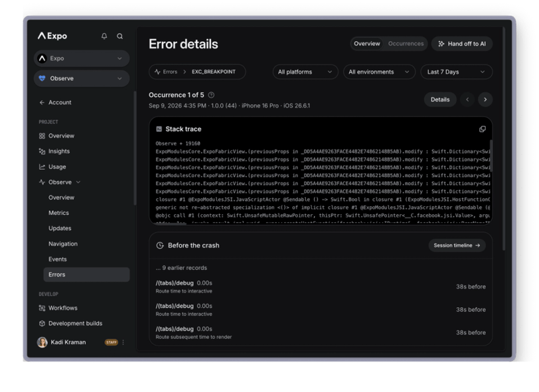
Task: Open Workflows in sidebar
Action: tap(58, 308)
